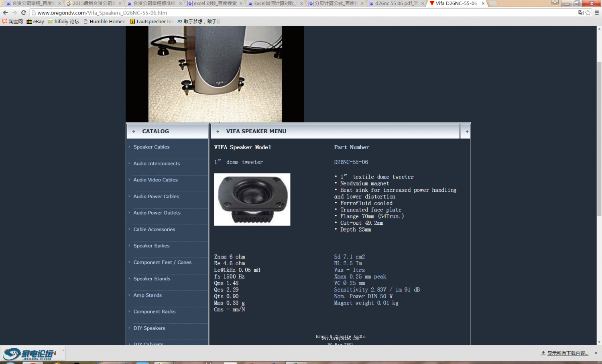Screen dimensions: 602x364
Task: Open the downloaded file options arrow
Action: point(63,351)
